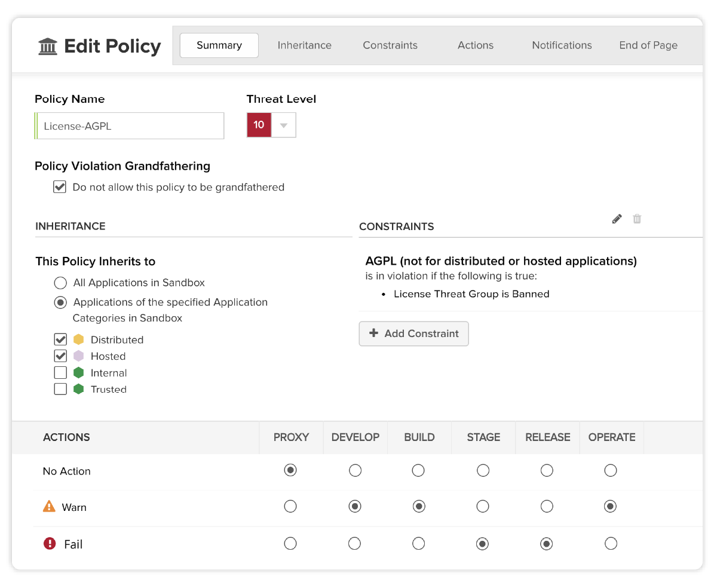Click the purple hexagon beside Hosted
The image size is (717, 588).
(x=78, y=356)
